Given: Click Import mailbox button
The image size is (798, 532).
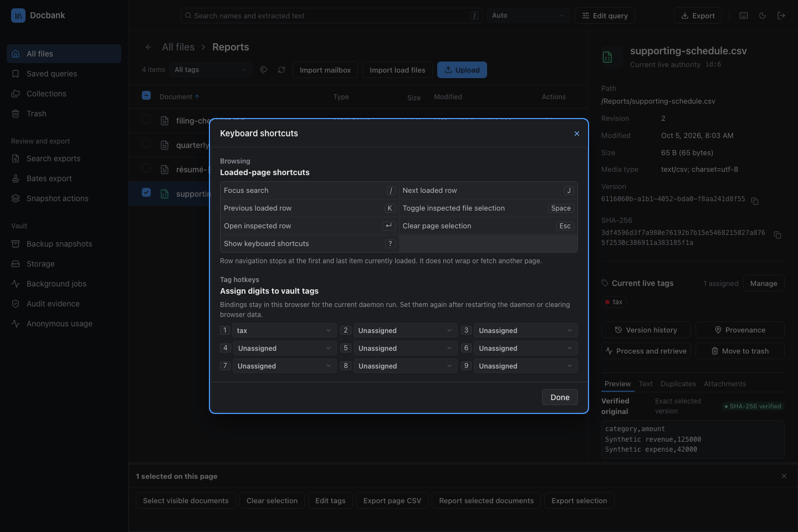Looking at the screenshot, I should (x=325, y=70).
